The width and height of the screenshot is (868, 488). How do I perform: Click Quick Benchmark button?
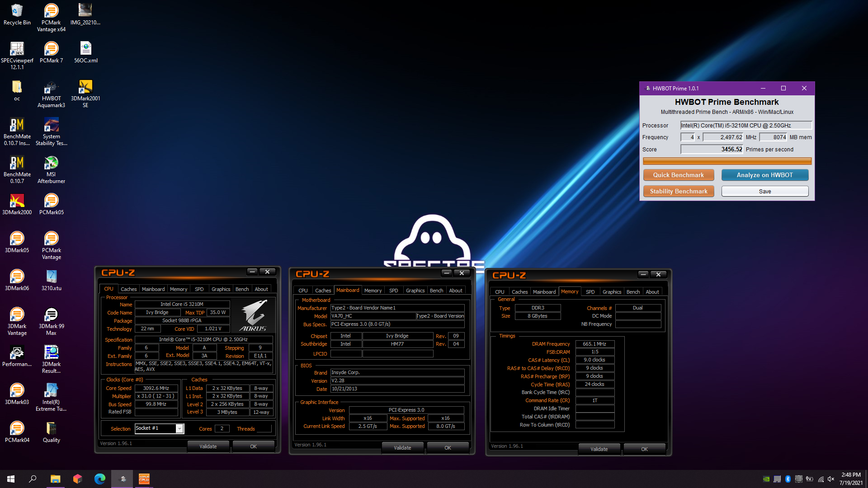679,175
